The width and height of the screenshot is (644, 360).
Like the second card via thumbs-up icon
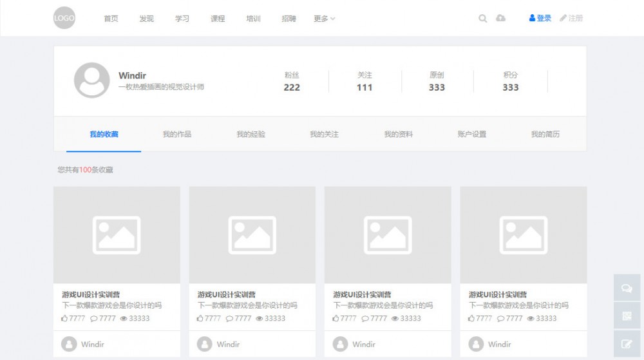coord(200,318)
